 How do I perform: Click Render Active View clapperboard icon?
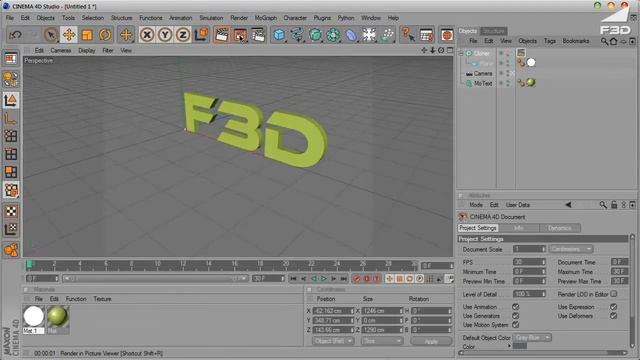tap(222, 35)
